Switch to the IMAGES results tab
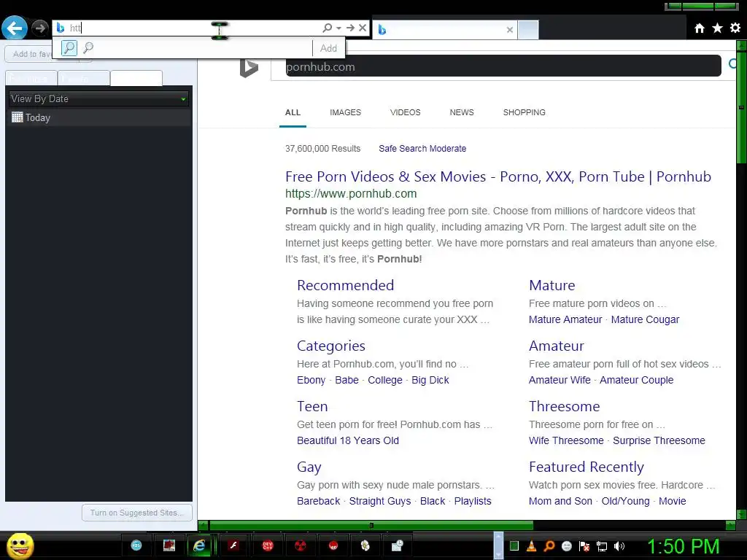Image resolution: width=747 pixels, height=560 pixels. click(345, 112)
